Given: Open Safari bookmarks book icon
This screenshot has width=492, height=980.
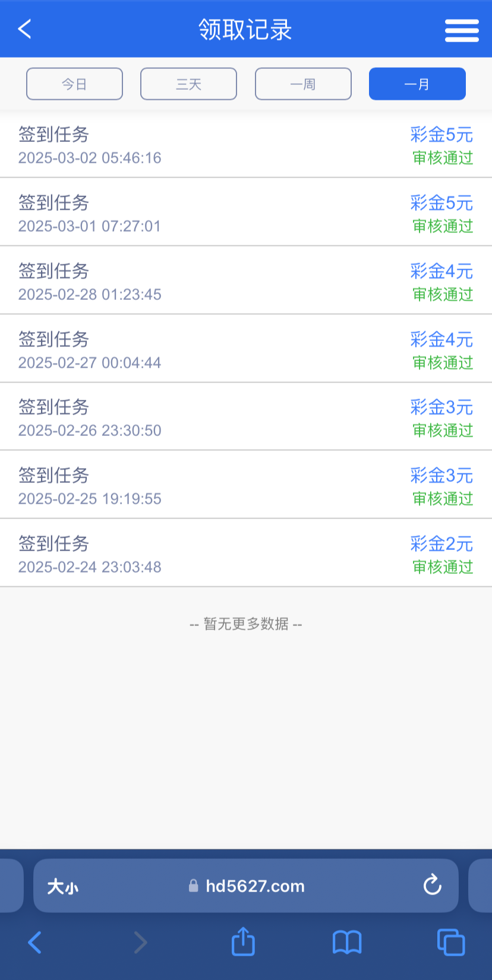Looking at the screenshot, I should (347, 942).
